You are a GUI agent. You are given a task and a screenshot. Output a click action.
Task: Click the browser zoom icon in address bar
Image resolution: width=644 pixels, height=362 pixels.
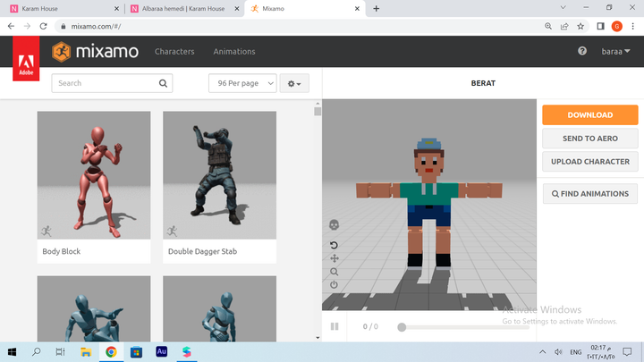point(548,26)
